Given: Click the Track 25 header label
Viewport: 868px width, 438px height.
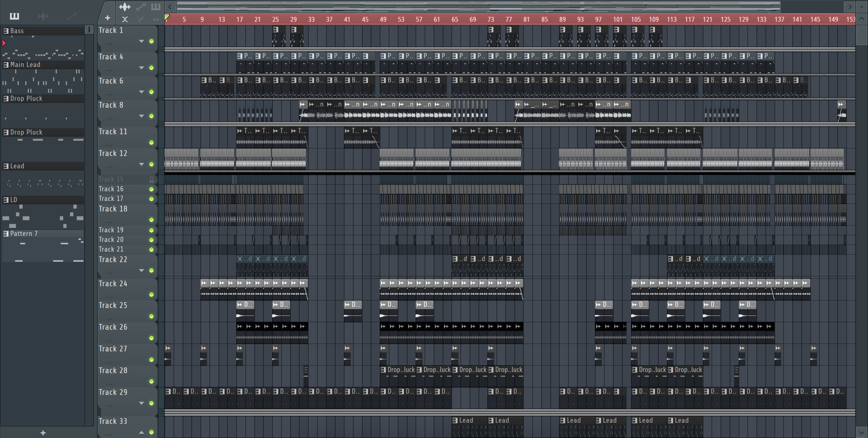Looking at the screenshot, I should coord(113,305).
